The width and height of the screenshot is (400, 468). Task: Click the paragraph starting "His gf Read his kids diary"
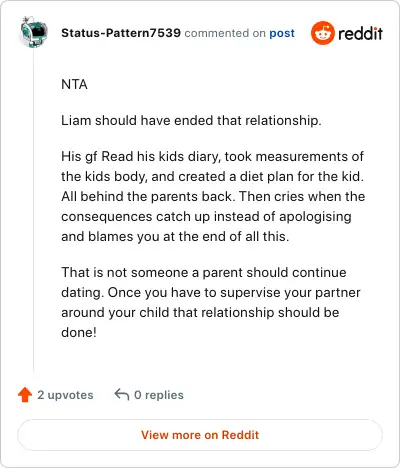(x=213, y=197)
